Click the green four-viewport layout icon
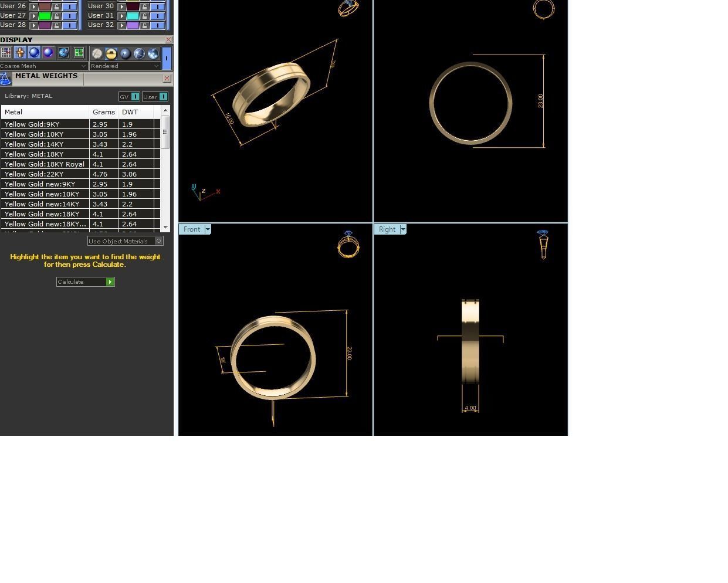 (x=79, y=53)
